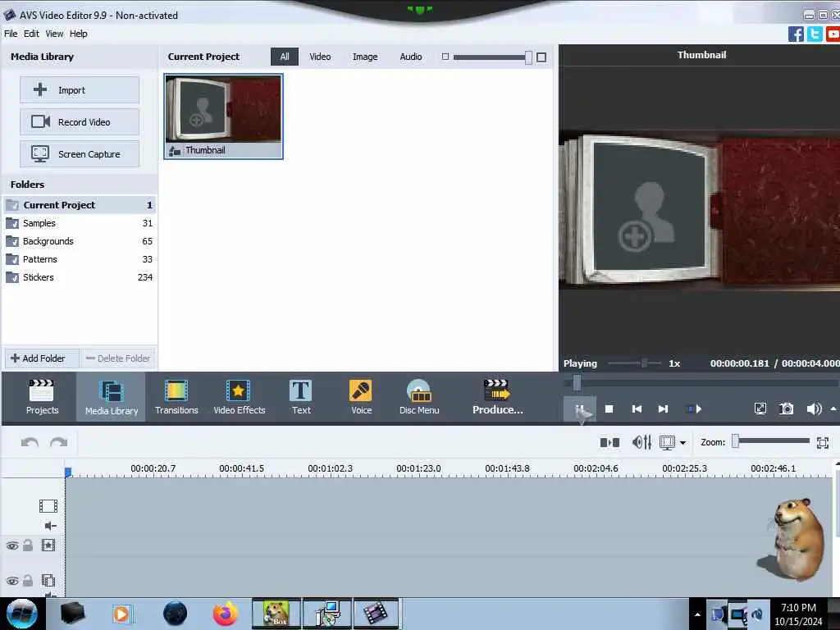840x630 pixels.
Task: Select the Stickers folder
Action: [80, 277]
